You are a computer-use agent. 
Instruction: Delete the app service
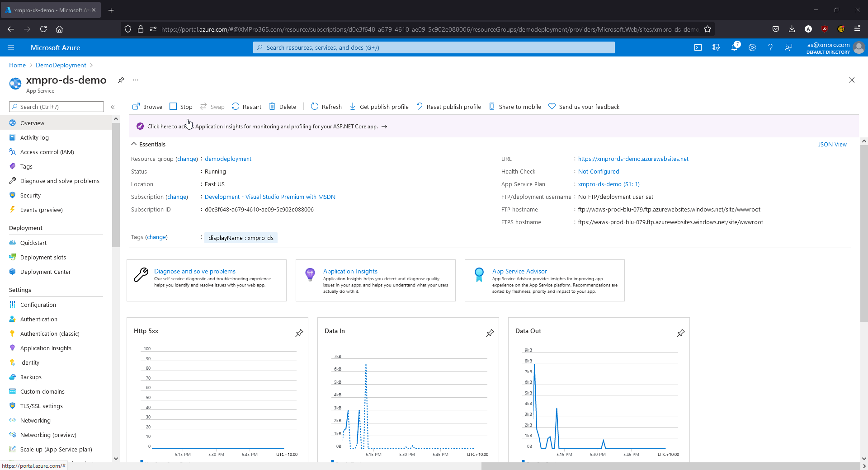pos(283,107)
